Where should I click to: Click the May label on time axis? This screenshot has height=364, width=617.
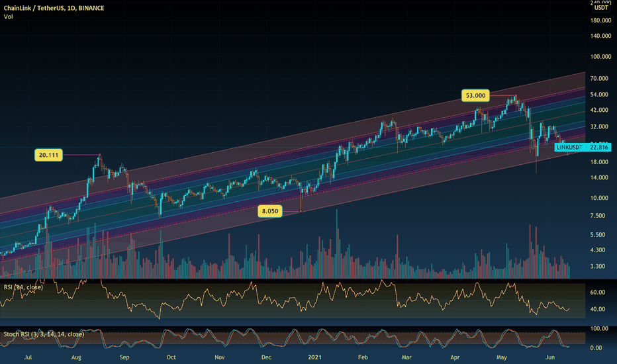[x=502, y=357]
